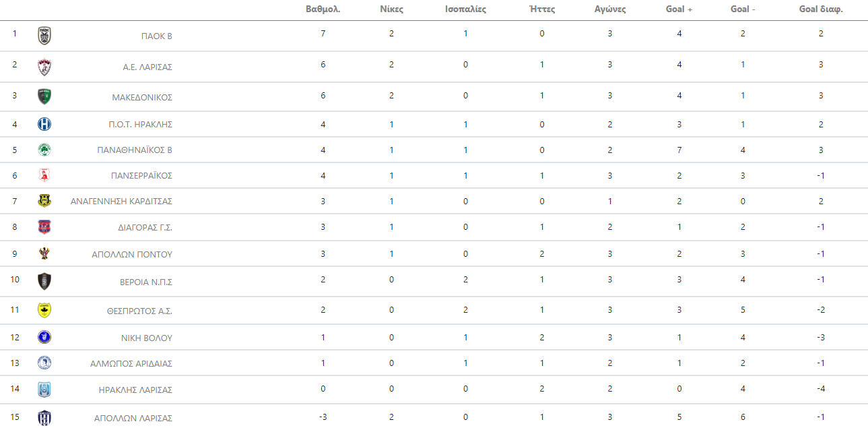Click the Α.Ε. ΛΑΡΙΣΑΣ club logo

(44, 67)
